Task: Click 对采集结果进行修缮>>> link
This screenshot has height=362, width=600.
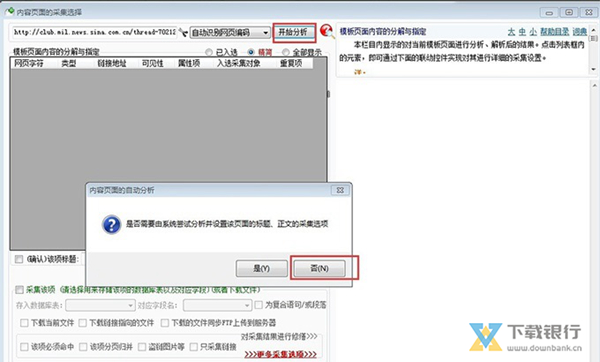Action: click(x=279, y=337)
